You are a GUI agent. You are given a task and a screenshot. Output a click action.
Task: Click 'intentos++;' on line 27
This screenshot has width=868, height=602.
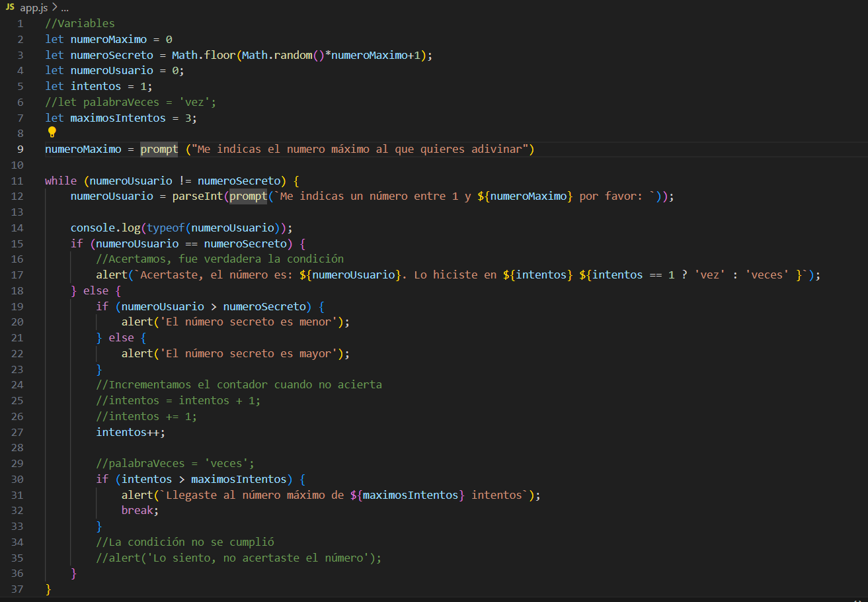131,432
